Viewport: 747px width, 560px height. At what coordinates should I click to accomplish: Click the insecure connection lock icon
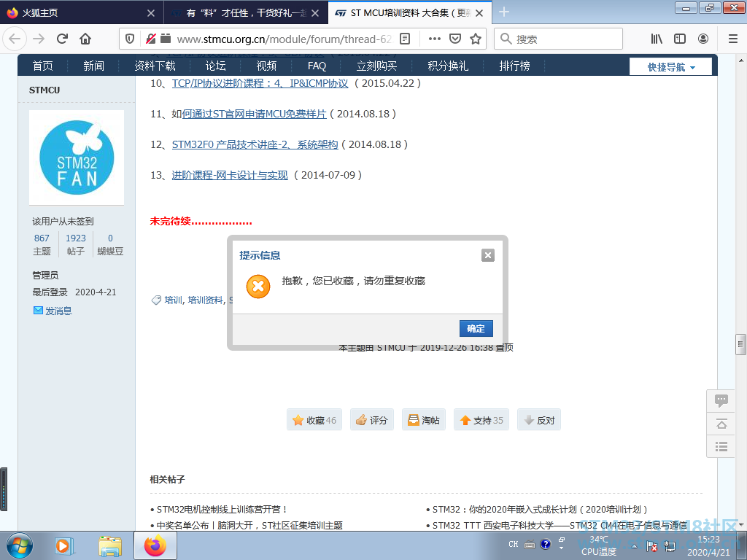[150, 39]
